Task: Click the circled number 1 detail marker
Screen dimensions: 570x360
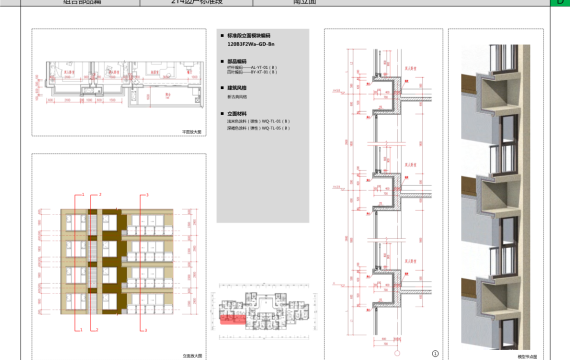Action: (x=435, y=353)
